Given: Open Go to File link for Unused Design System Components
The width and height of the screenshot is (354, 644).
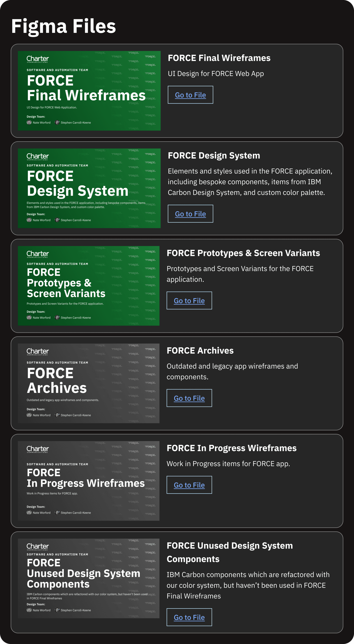Looking at the screenshot, I should pos(189,617).
